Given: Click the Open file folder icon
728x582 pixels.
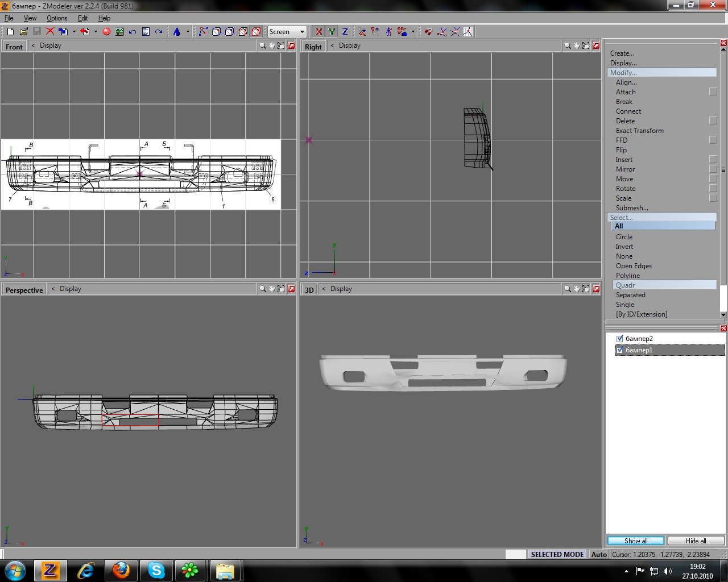Looking at the screenshot, I should point(23,32).
